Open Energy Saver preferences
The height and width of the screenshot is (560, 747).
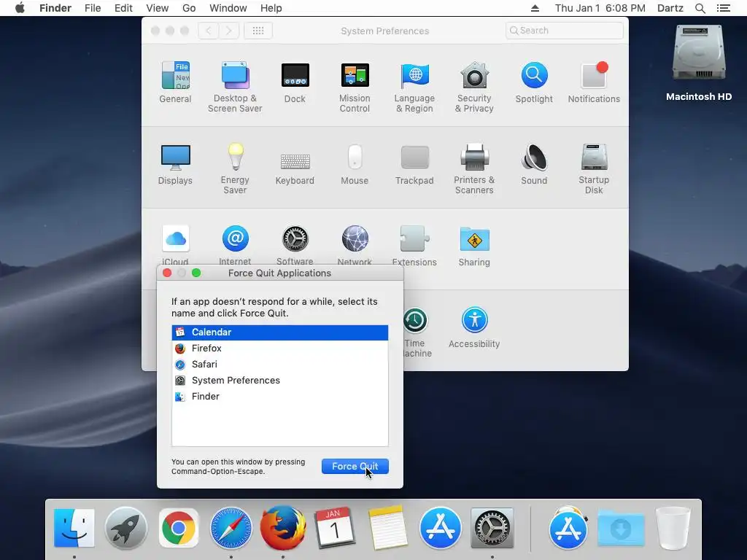[235, 168]
